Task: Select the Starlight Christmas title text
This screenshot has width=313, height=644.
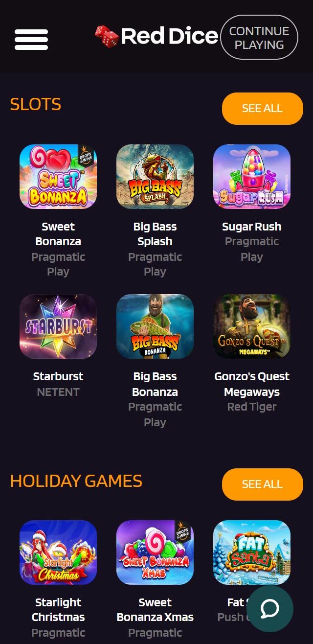Action: click(58, 610)
